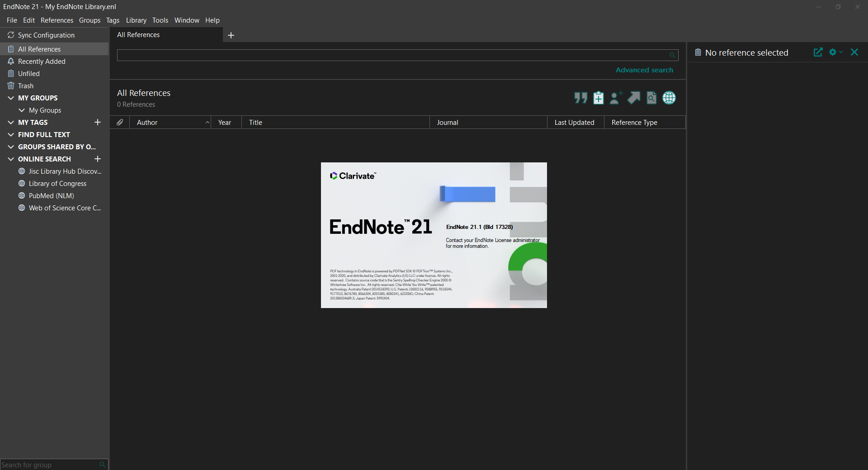The height and width of the screenshot is (470, 868).
Task: Open the Tags menu
Action: (x=113, y=20)
